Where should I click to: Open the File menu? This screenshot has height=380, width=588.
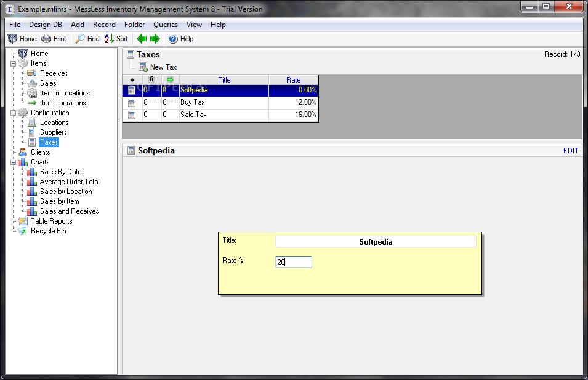tap(15, 25)
